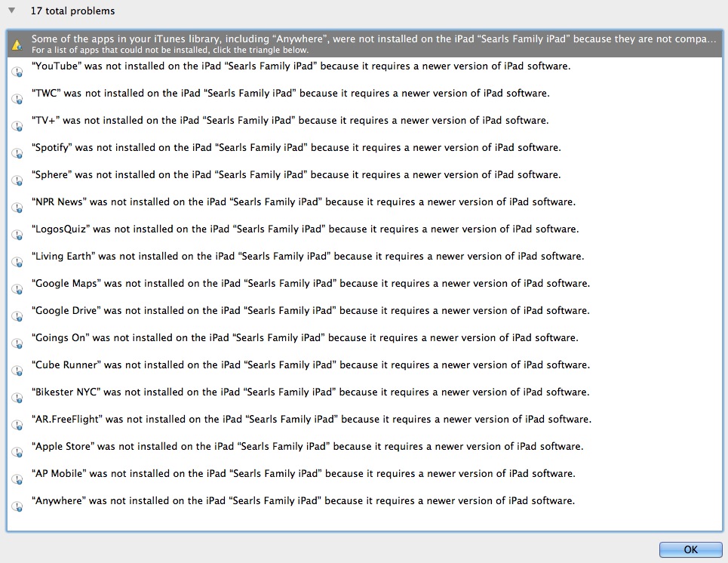Image resolution: width=728 pixels, height=563 pixels.
Task: Select the "AR.FreeFlight" not installed message
Action: [312, 420]
